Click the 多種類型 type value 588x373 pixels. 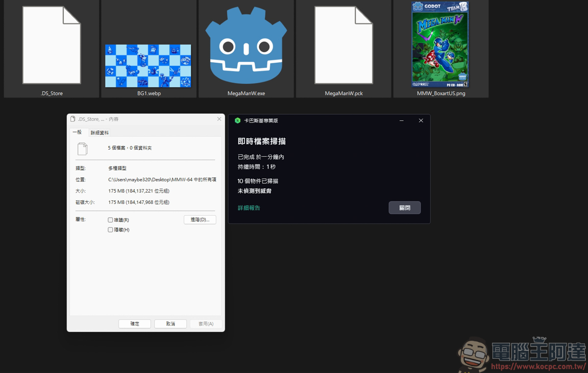pyautogui.click(x=117, y=168)
